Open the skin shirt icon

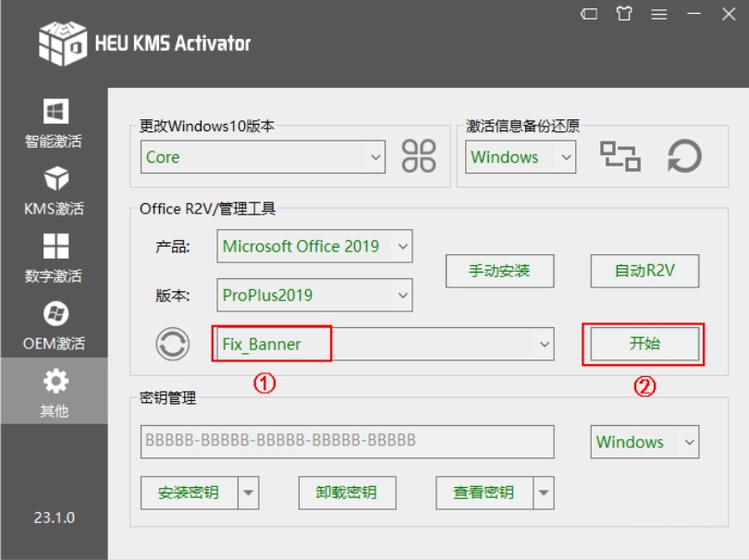tap(624, 14)
